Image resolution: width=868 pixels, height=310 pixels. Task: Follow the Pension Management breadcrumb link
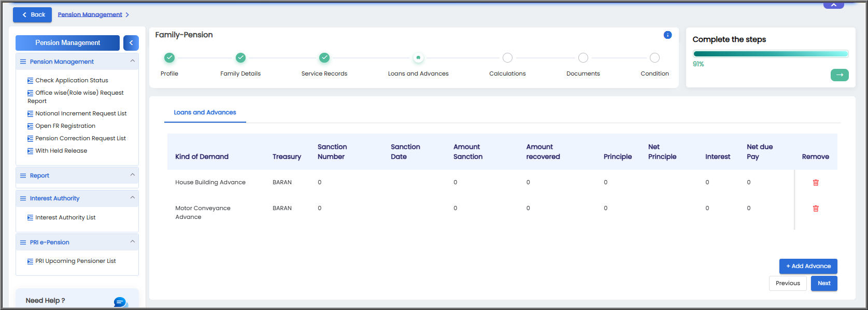tap(90, 14)
